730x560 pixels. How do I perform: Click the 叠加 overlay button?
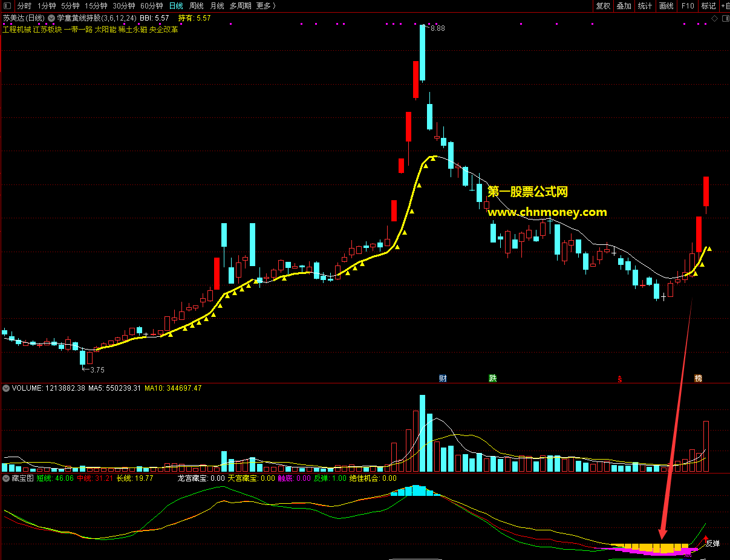pyautogui.click(x=624, y=5)
